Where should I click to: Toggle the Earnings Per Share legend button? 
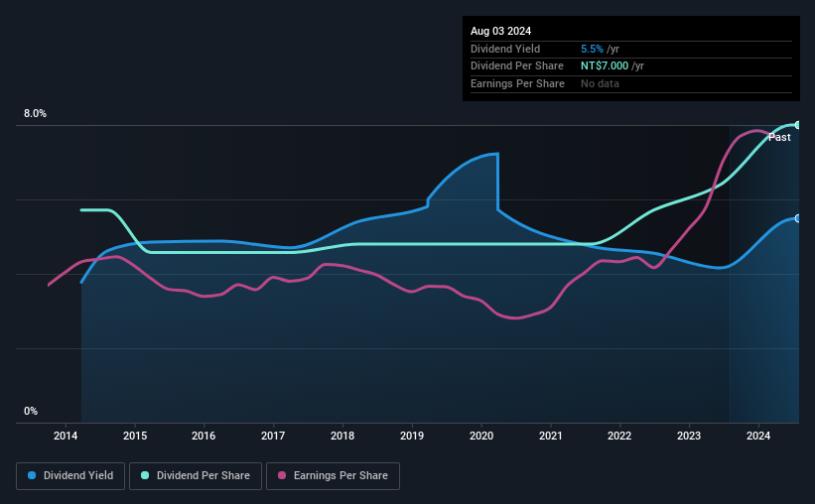click(x=333, y=476)
